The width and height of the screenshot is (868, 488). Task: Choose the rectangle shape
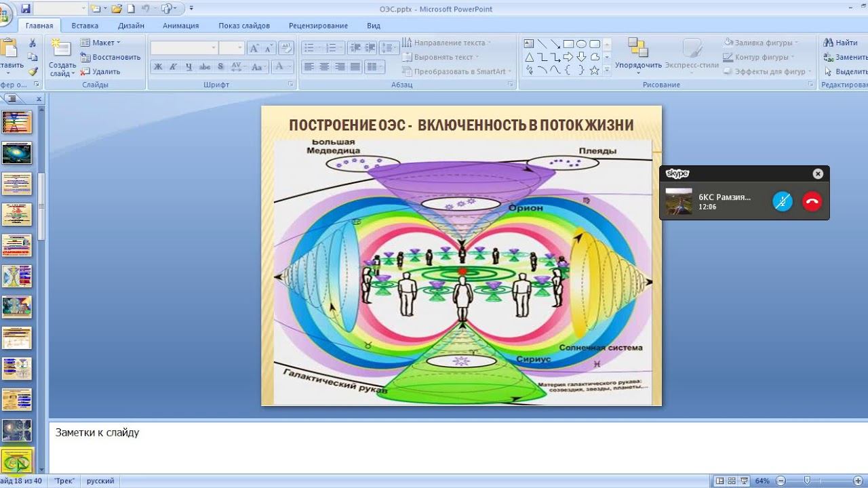(568, 43)
